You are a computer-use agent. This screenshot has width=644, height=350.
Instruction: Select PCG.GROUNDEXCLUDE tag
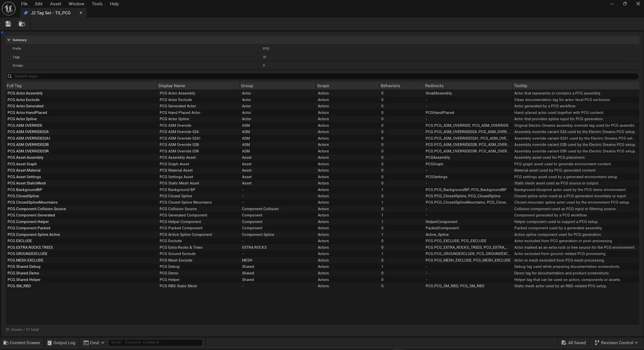point(27,254)
